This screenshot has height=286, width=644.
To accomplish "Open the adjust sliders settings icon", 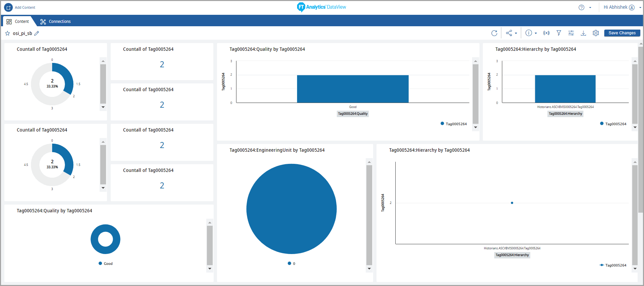I will click(x=571, y=33).
